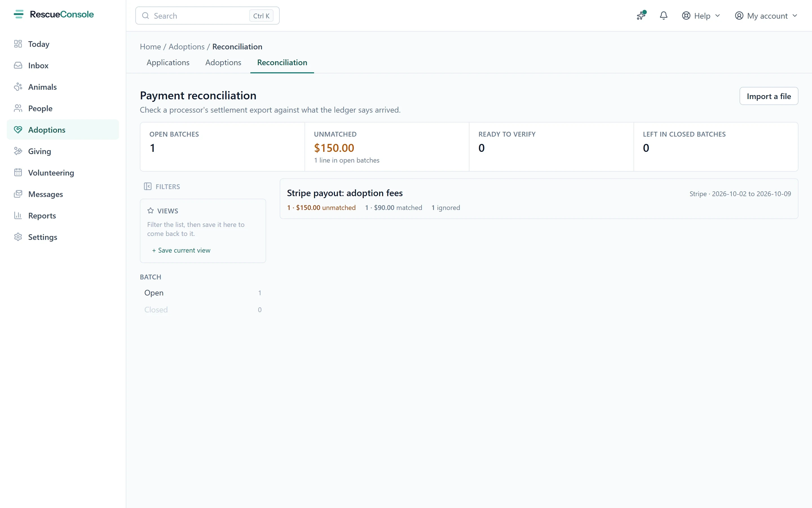Click the Left in Closed Batches card
812x508 pixels.
click(716, 147)
